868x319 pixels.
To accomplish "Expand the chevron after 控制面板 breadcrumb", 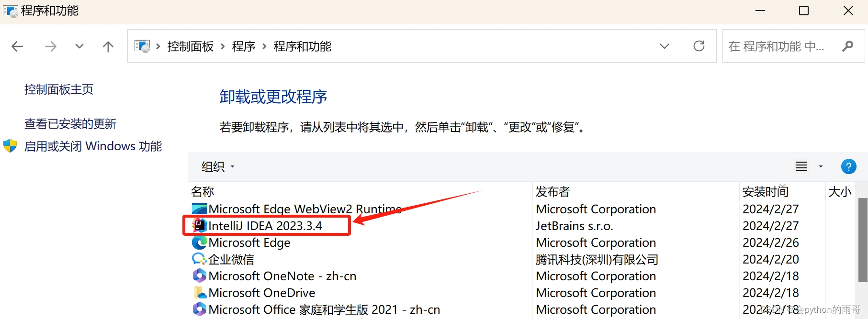I will pyautogui.click(x=223, y=46).
